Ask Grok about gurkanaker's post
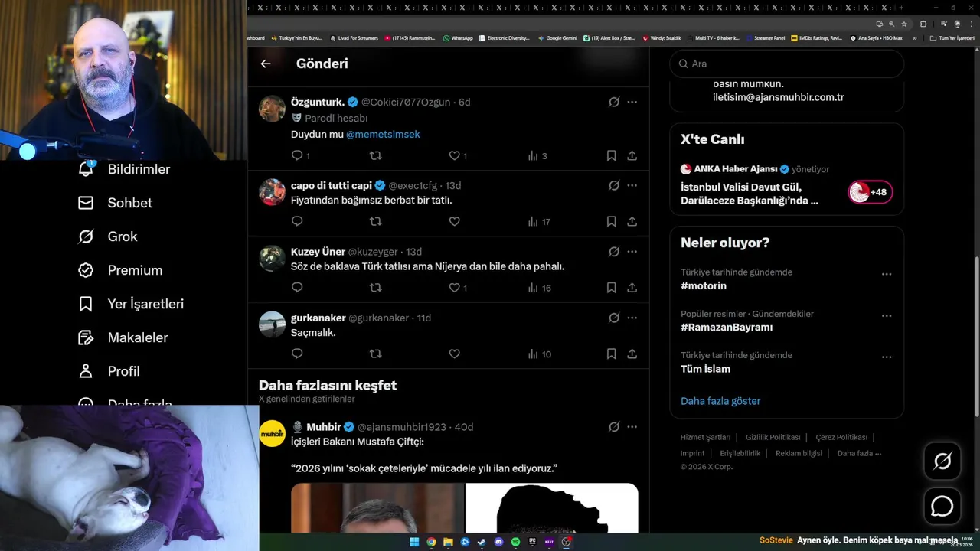The image size is (980, 551). (x=613, y=318)
